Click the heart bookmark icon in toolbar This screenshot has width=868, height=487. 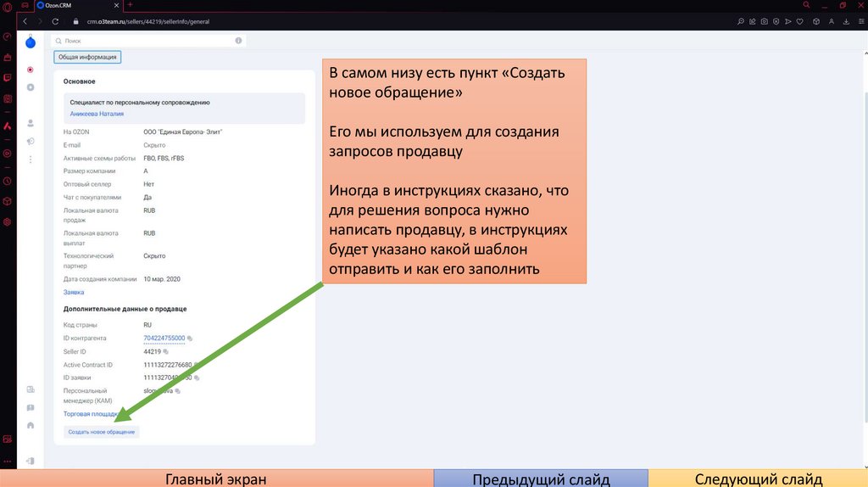click(x=800, y=21)
